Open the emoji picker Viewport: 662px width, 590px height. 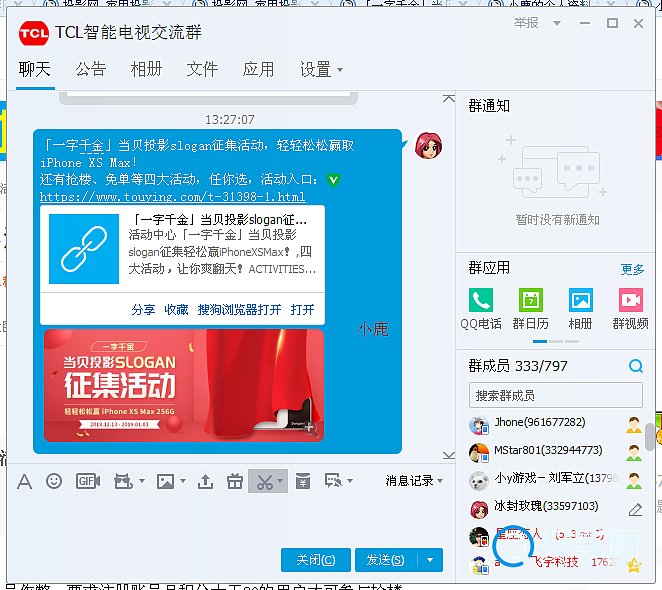tap(54, 481)
